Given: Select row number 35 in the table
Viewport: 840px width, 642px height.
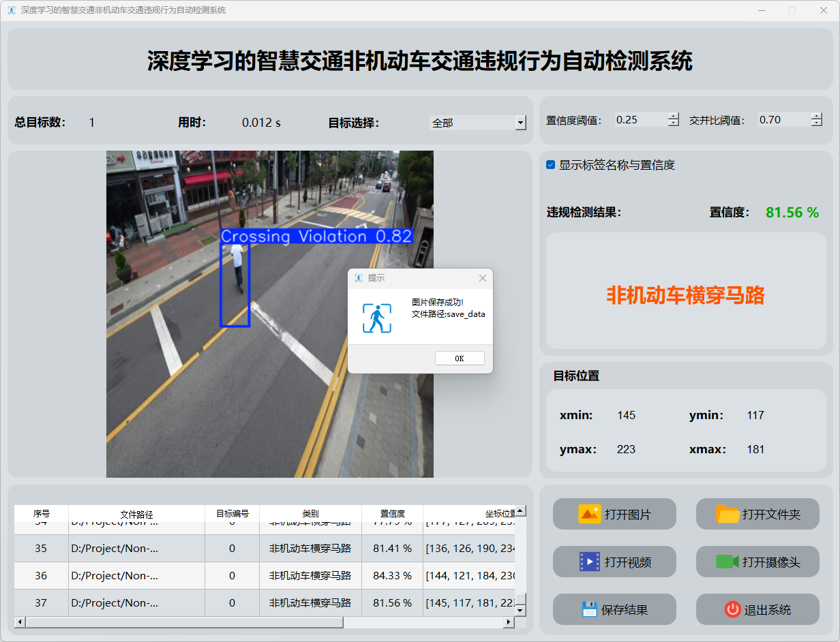Looking at the screenshot, I should tap(41, 549).
